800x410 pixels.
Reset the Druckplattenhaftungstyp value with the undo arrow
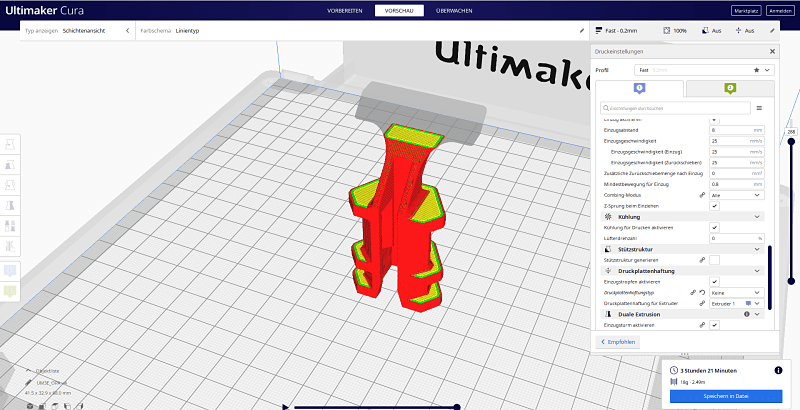tap(702, 293)
